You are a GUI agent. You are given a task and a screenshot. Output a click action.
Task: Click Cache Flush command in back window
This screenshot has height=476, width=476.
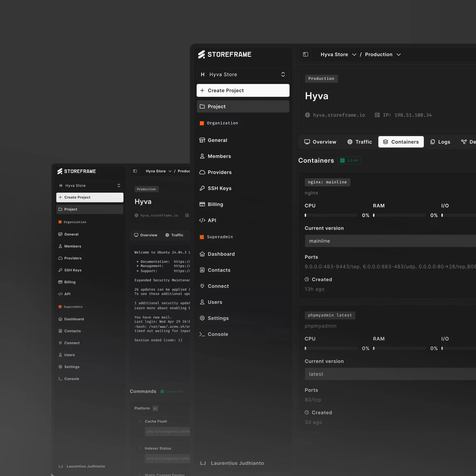click(x=156, y=421)
